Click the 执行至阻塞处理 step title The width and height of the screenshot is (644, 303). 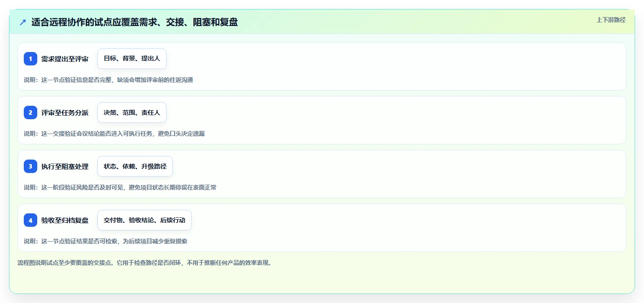pos(65,166)
